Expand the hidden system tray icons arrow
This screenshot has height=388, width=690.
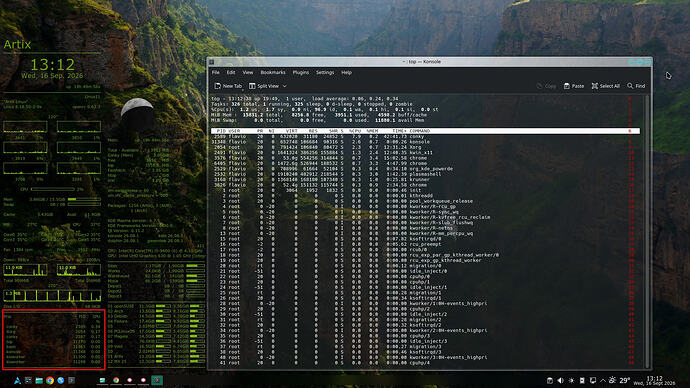[603, 381]
